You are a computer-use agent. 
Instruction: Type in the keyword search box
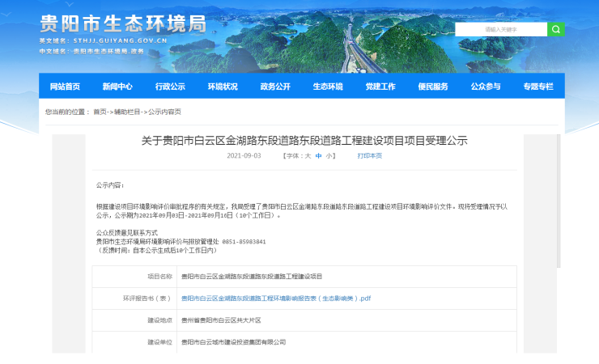click(501, 29)
